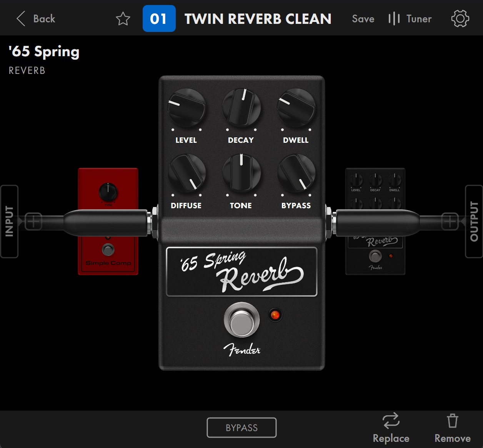Adjust the DECAY knob

241,108
